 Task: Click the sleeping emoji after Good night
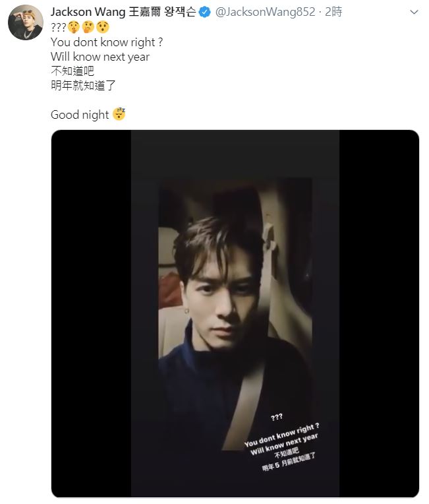[119, 115]
